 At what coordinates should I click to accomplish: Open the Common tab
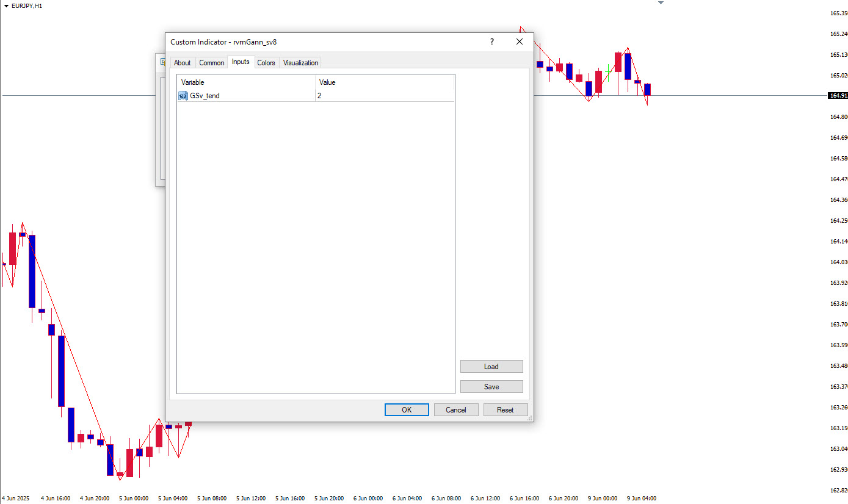coord(211,63)
